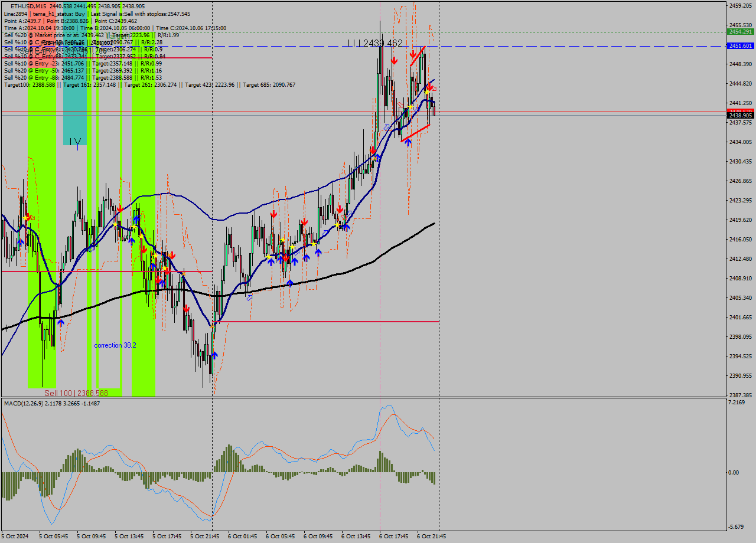Click the '5 Oct 2024' time axis label

click(x=15, y=537)
